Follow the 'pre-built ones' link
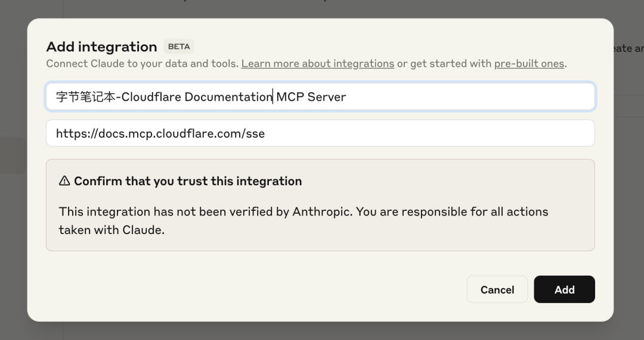The image size is (644, 340). (x=529, y=64)
